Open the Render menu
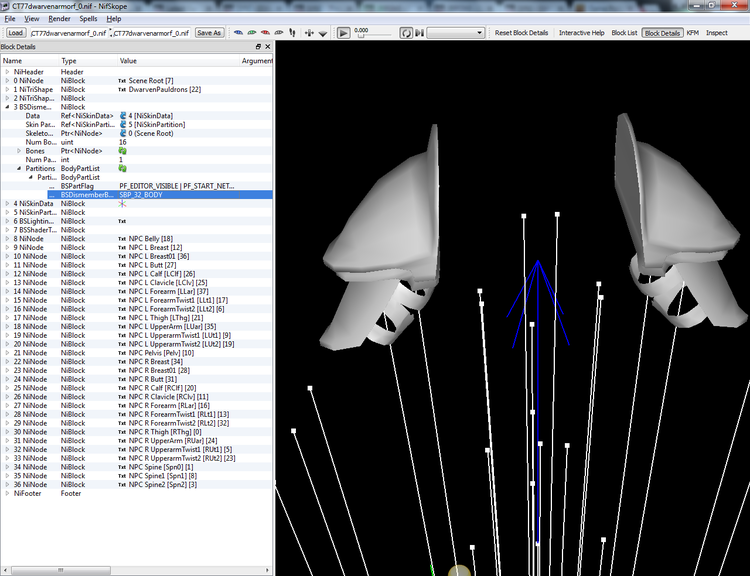Screen dimensions: 750x576 point(59,19)
